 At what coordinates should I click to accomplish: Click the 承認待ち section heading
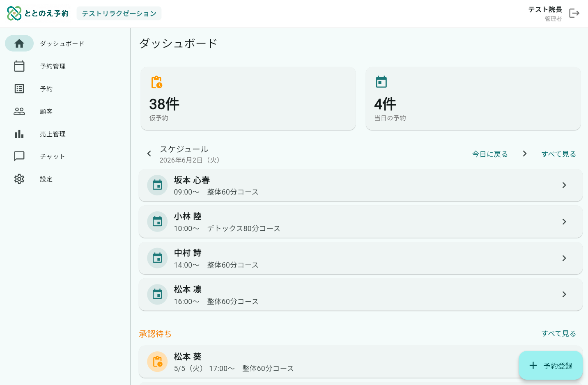(155, 334)
